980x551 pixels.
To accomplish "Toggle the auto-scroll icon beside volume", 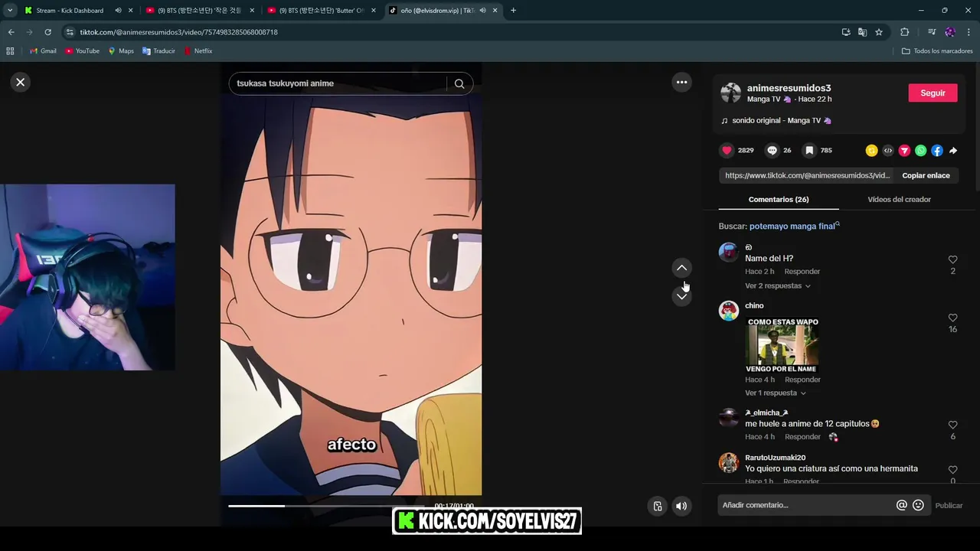I will (657, 506).
